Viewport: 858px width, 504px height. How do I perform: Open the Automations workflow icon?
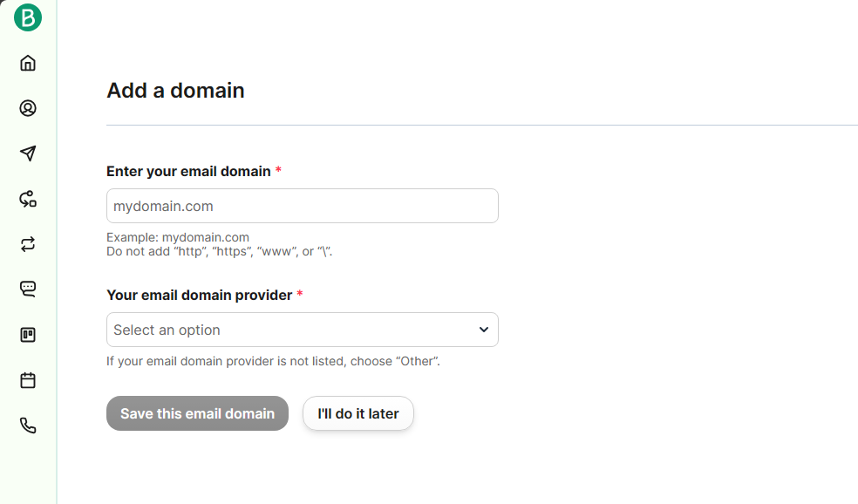pos(28,199)
